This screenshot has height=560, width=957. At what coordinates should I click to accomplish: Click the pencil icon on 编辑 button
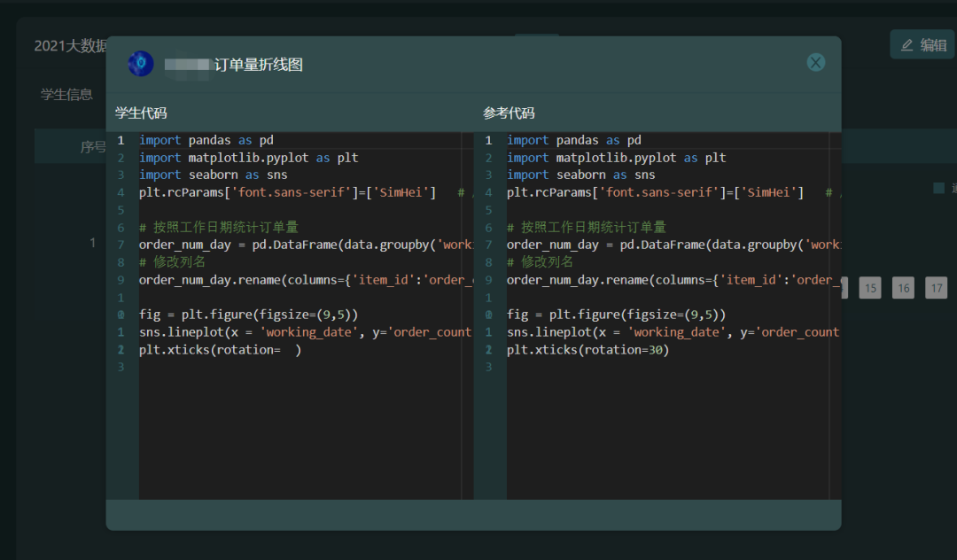coord(907,45)
